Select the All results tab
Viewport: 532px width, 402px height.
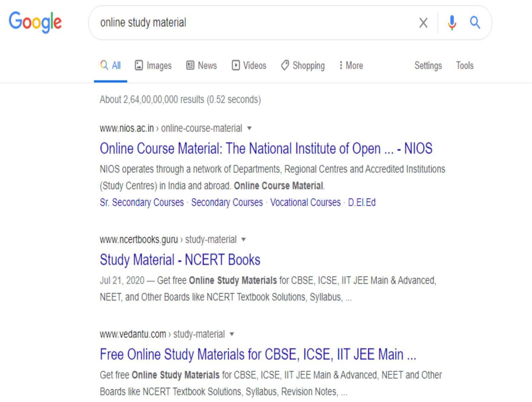pyautogui.click(x=111, y=65)
